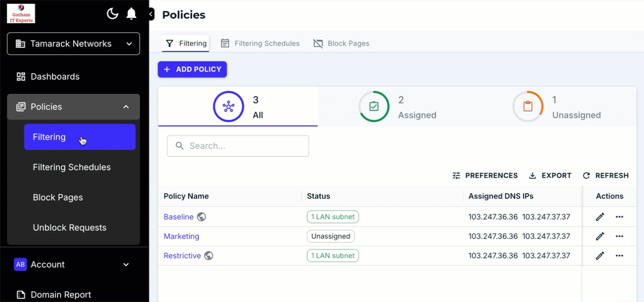
Task: Click Baseline's 1 LAN subnet status badge
Action: [x=333, y=217]
